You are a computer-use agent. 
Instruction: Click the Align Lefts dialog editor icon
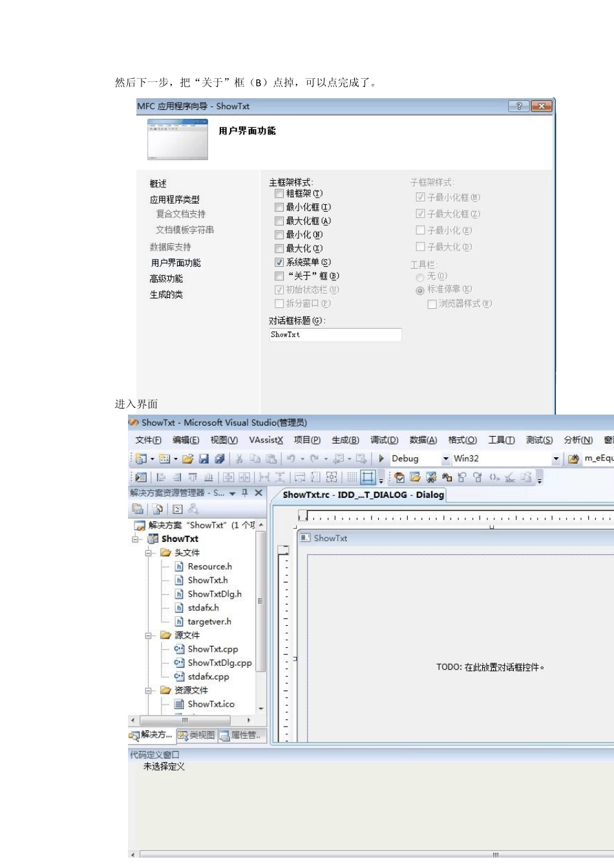pyautogui.click(x=161, y=477)
